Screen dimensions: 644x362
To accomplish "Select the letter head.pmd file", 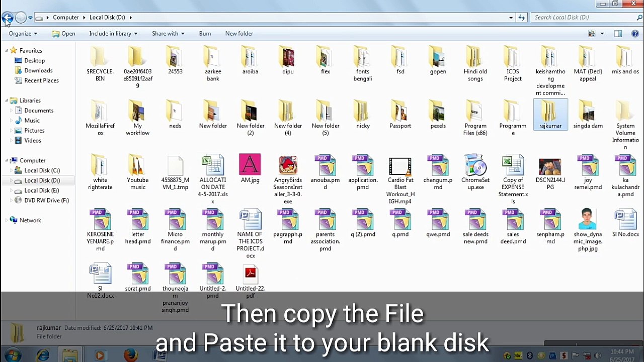I will (x=137, y=226).
